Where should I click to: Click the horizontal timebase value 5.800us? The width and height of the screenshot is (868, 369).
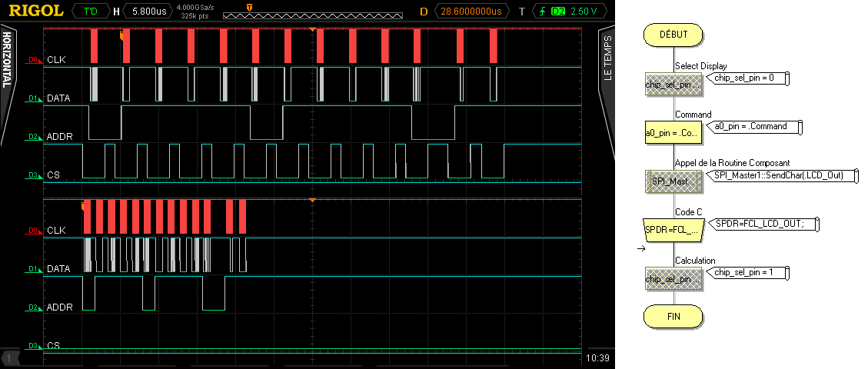(147, 11)
